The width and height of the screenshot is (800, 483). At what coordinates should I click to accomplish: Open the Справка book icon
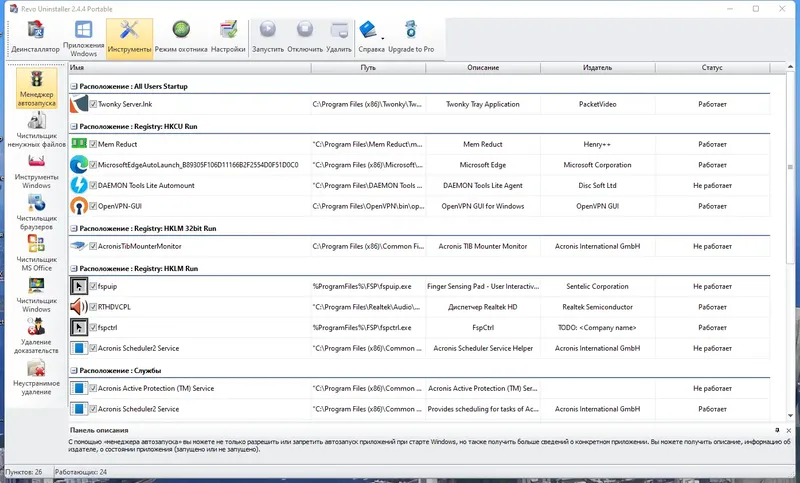368,31
